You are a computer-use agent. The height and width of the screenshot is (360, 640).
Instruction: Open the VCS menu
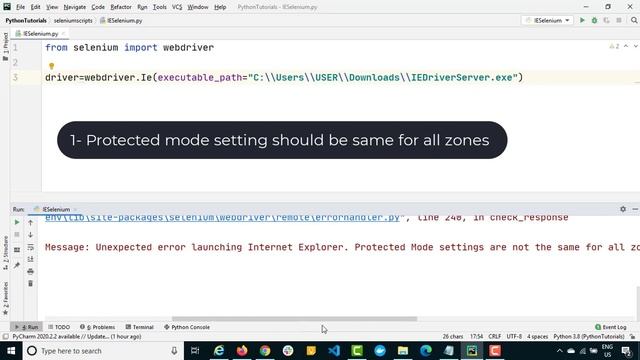(177, 7)
